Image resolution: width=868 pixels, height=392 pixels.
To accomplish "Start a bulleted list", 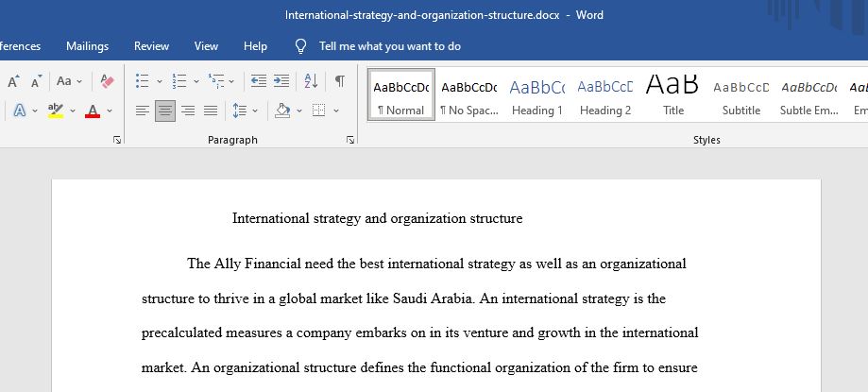I will [143, 81].
